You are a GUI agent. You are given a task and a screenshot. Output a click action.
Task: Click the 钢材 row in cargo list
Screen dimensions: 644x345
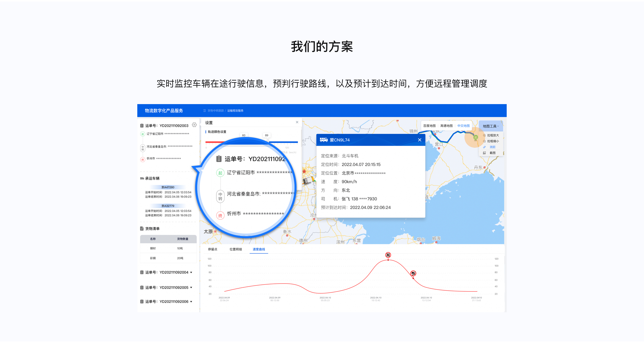click(x=168, y=248)
